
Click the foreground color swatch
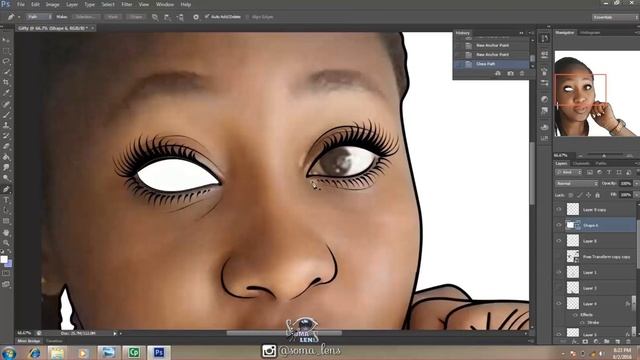tap(4, 259)
